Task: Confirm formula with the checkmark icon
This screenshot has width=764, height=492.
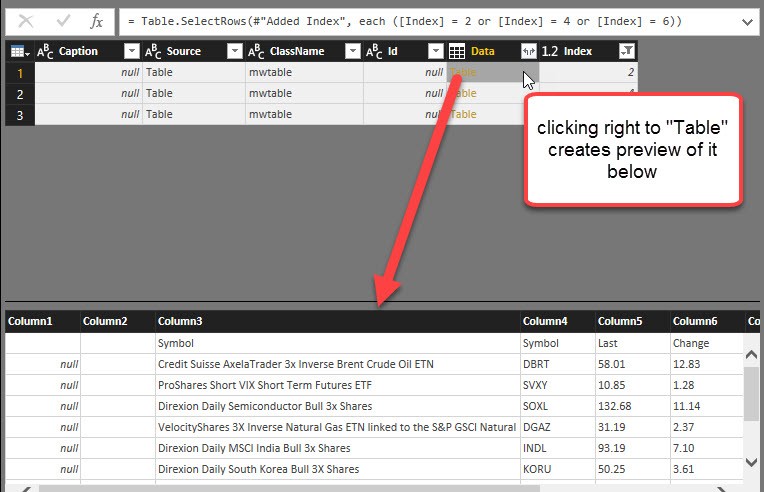Action: click(x=63, y=21)
